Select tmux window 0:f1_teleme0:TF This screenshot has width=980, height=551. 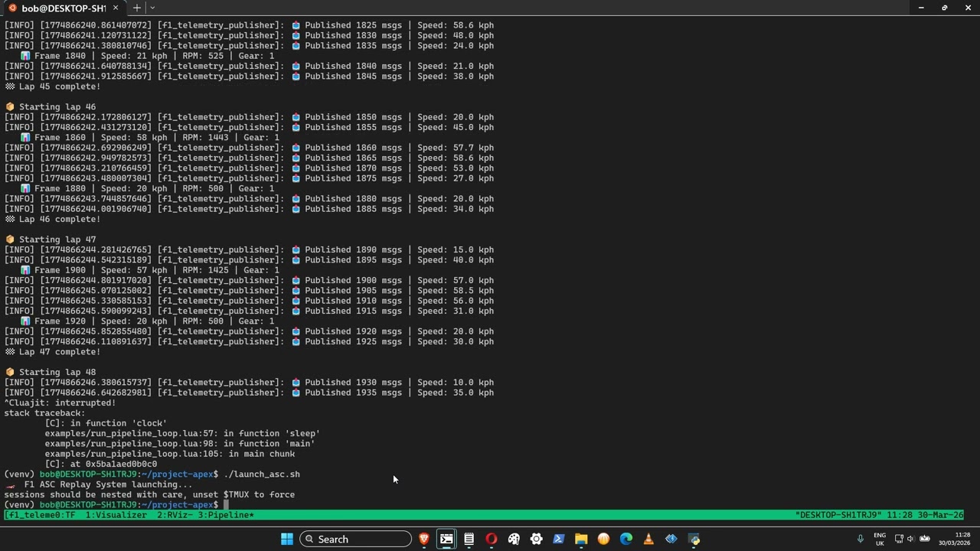[x=41, y=515]
